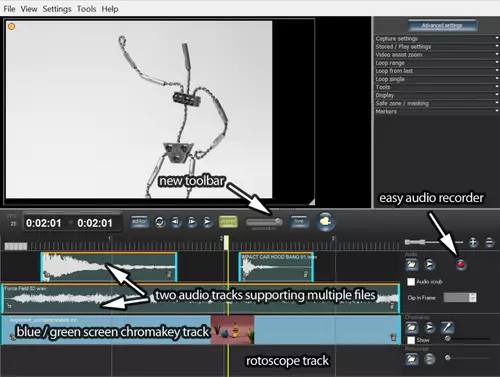Delete the first top-track audio clip via trash icon
The image size is (500, 377).
tap(169, 274)
